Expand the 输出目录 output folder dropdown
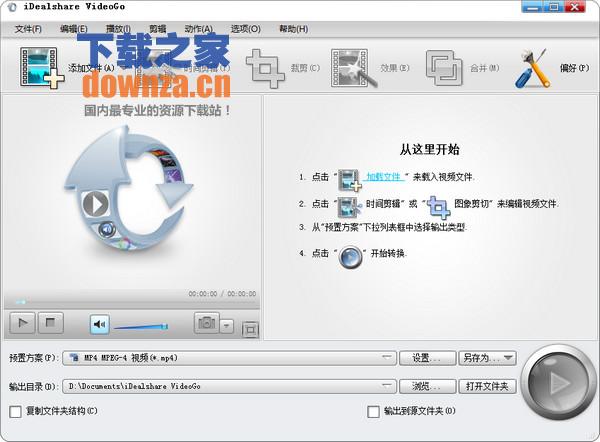Screen dimensions: 600x442 pyautogui.click(x=388, y=386)
